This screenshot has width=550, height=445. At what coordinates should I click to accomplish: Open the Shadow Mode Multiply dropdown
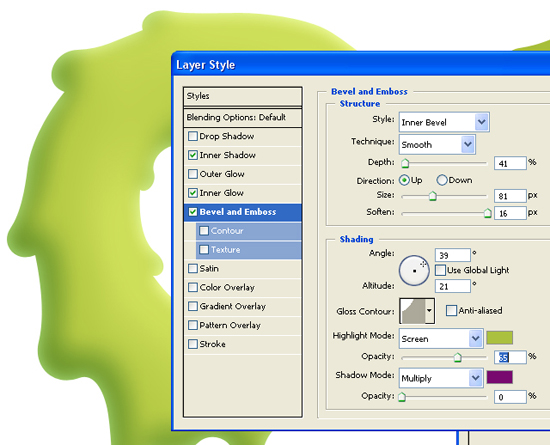[441, 378]
